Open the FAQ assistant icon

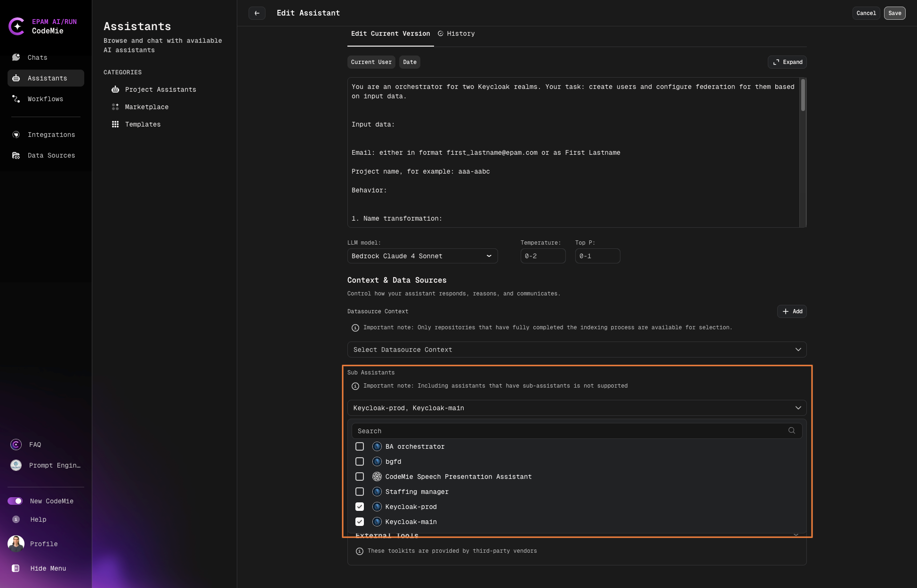(16, 445)
